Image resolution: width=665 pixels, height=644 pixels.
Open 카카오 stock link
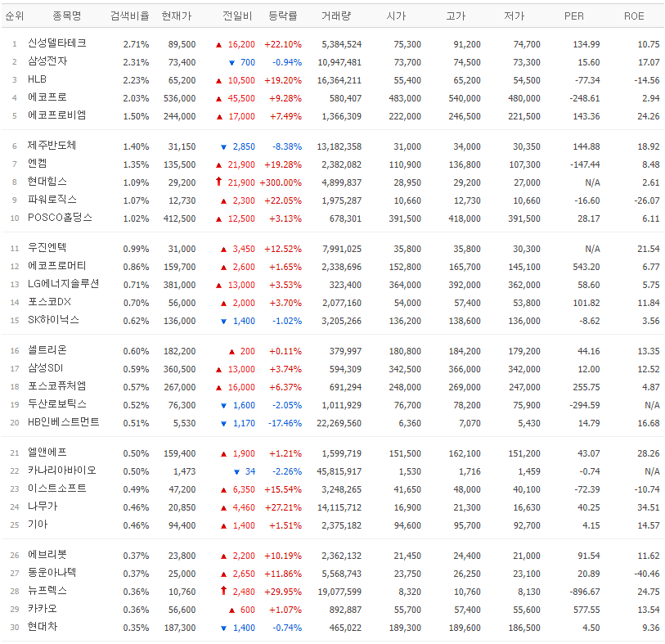43,609
